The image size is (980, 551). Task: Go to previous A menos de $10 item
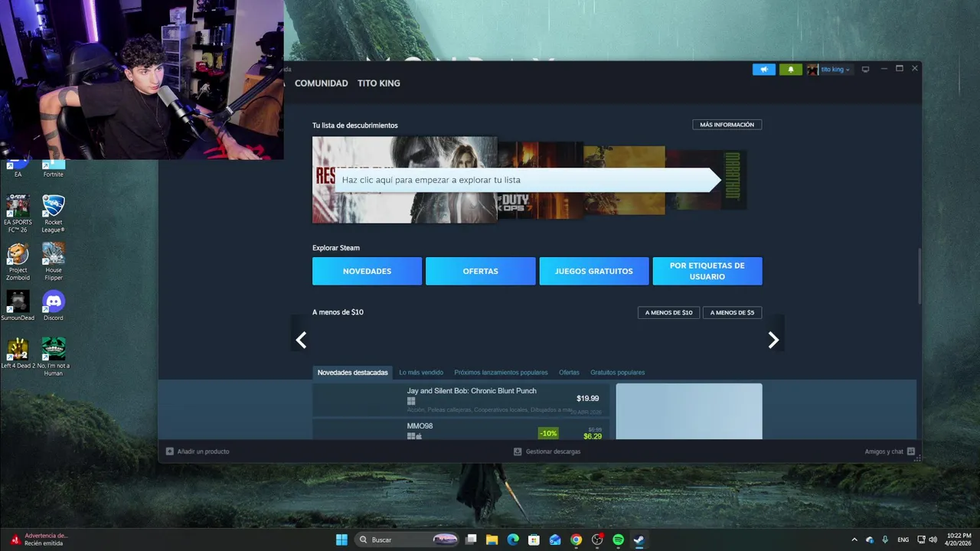301,341
